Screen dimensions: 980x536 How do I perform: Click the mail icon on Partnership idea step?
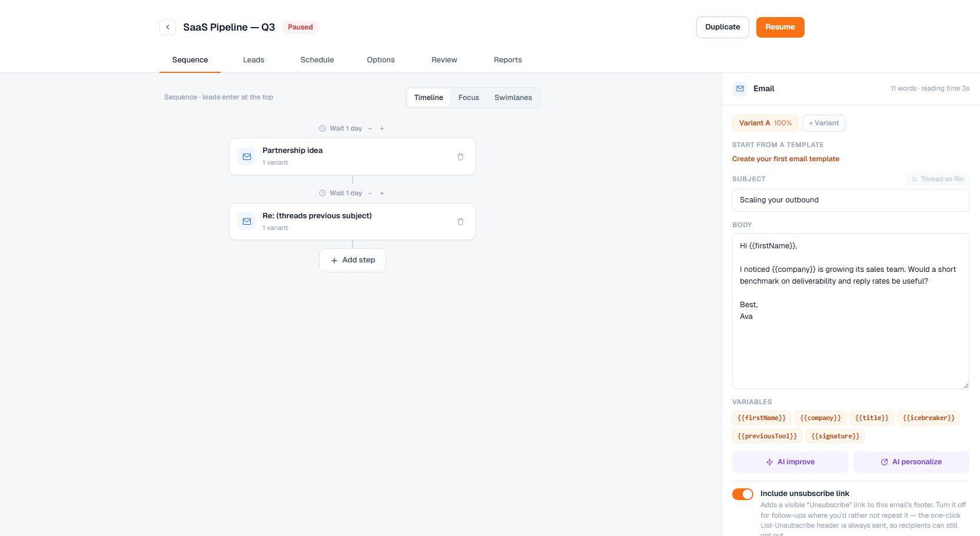point(247,157)
